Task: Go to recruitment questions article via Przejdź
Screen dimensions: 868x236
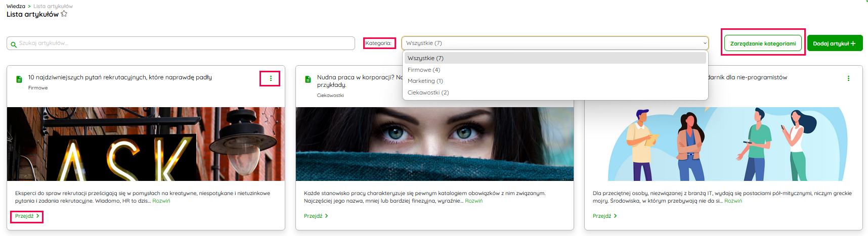Action: pos(27,216)
